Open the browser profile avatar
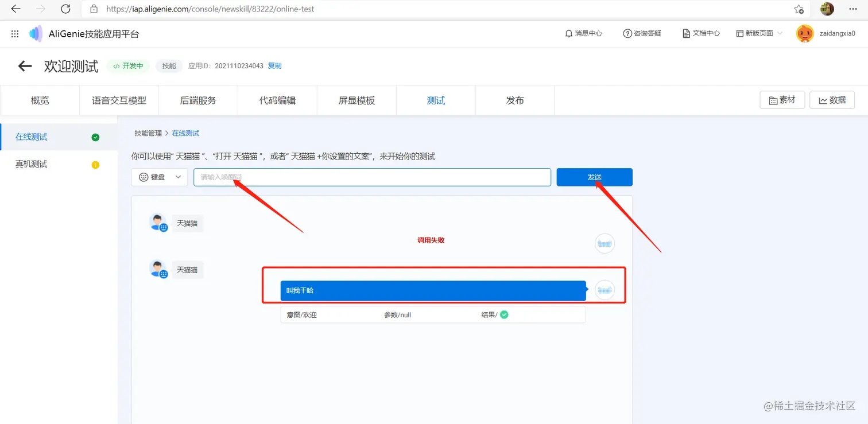The image size is (868, 424). pos(827,9)
